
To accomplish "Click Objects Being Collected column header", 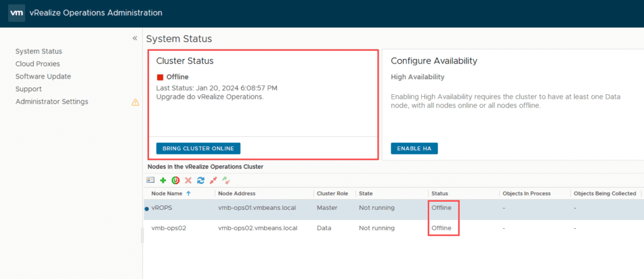I will tap(605, 194).
